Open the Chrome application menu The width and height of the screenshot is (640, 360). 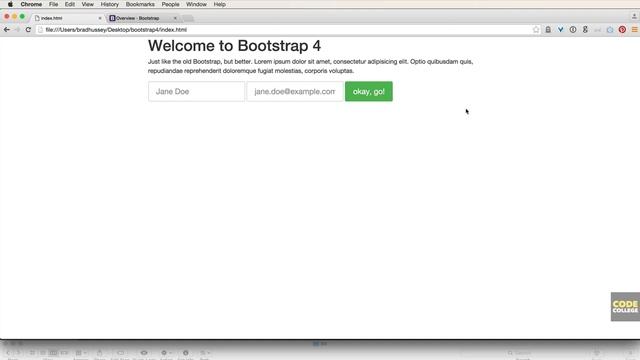pos(31,4)
